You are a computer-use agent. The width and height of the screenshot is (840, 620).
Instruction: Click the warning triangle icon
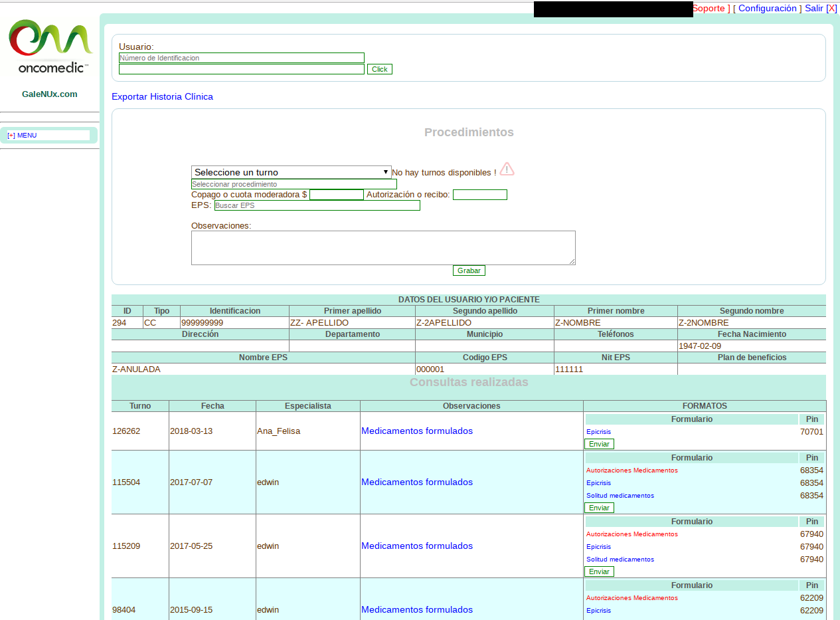(507, 169)
